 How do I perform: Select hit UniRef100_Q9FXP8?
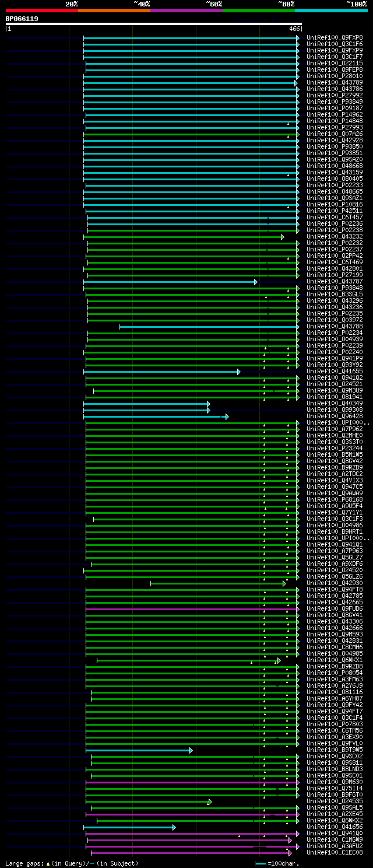pyautogui.click(x=335, y=38)
